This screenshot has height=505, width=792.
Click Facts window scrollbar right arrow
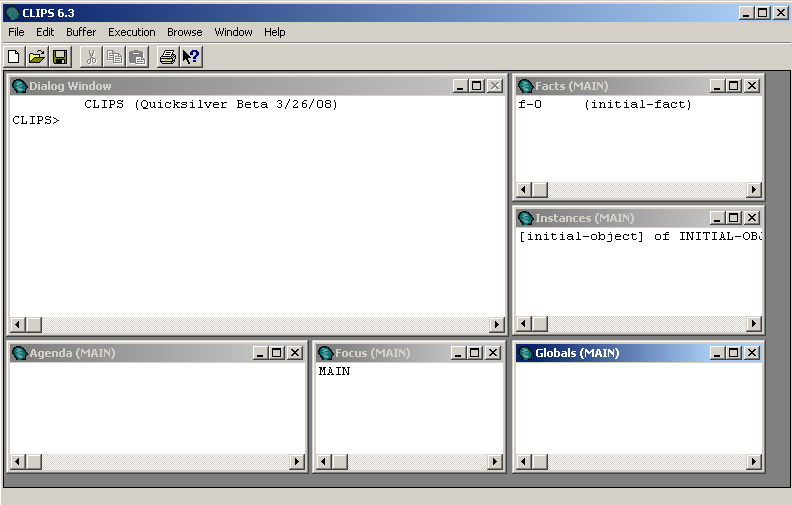coord(754,189)
